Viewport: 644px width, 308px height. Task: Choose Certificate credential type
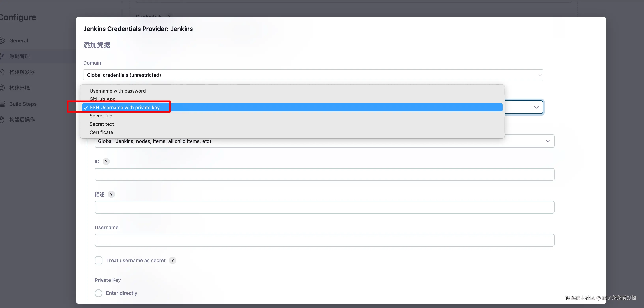point(101,132)
